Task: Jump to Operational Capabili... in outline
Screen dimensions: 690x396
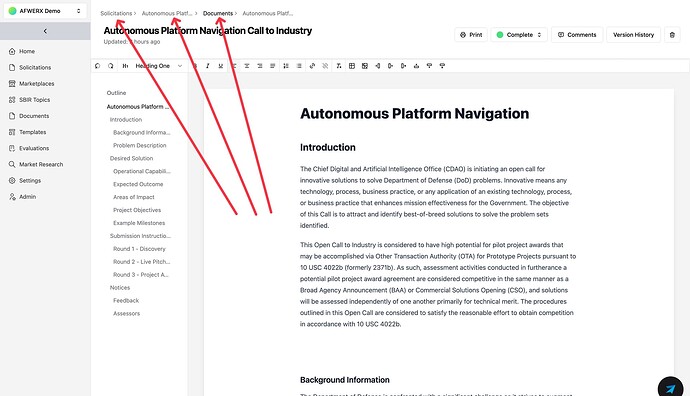Action: [142, 171]
